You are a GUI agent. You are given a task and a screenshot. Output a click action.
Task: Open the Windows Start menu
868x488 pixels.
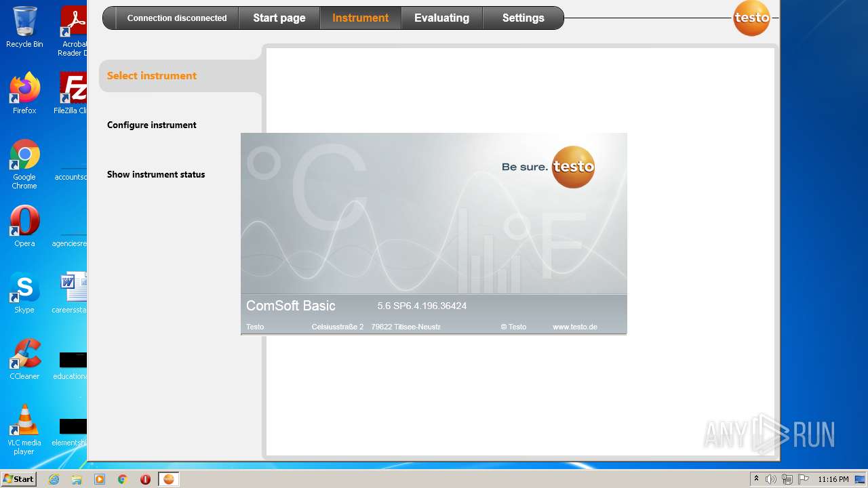point(18,479)
